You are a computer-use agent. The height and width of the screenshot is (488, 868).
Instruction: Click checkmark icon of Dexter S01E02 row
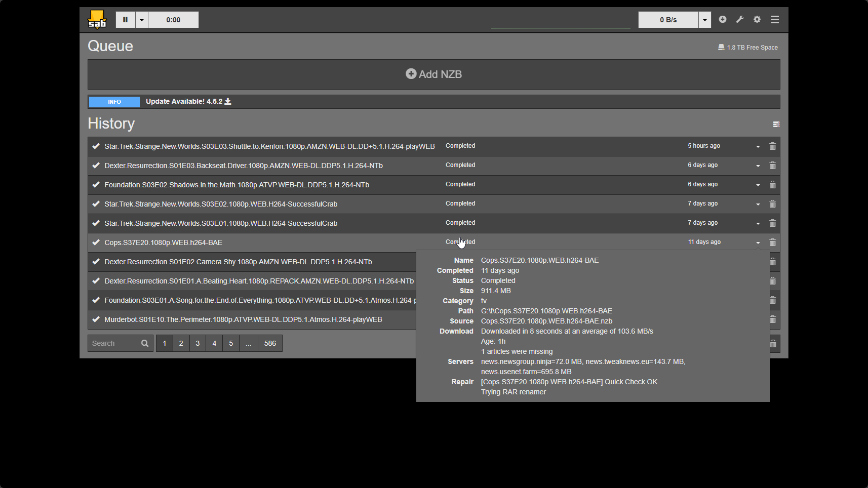(96, 262)
